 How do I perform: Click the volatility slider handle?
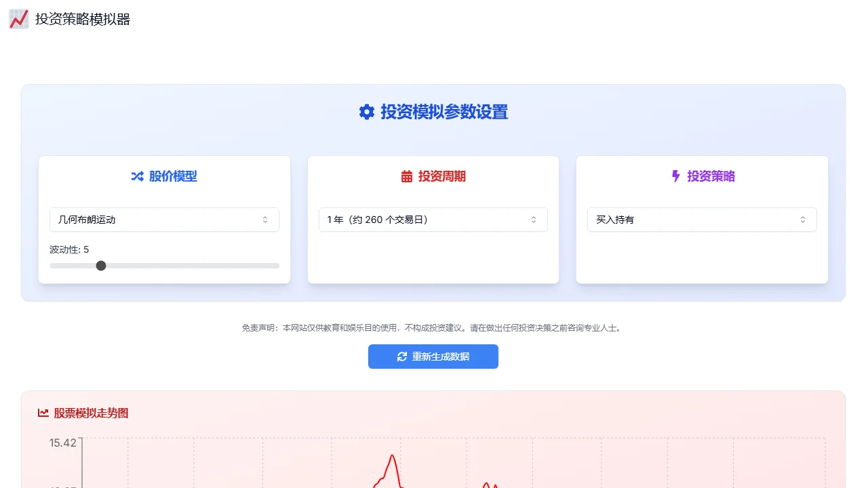[100, 266]
